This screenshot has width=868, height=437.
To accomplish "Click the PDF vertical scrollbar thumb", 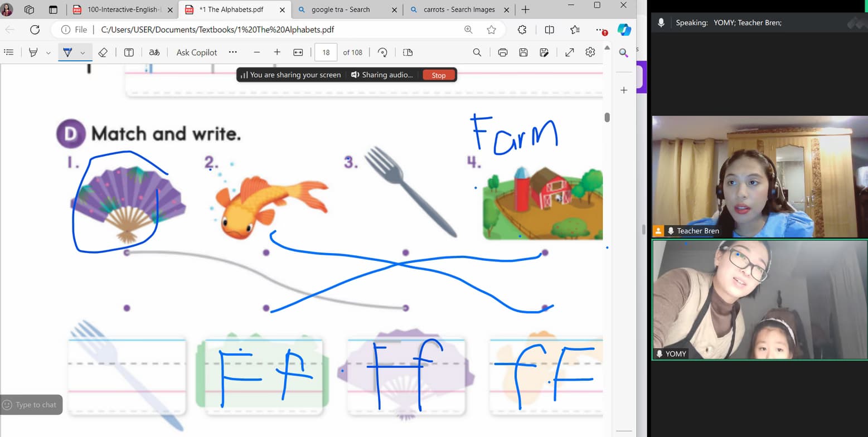I will 607,117.
